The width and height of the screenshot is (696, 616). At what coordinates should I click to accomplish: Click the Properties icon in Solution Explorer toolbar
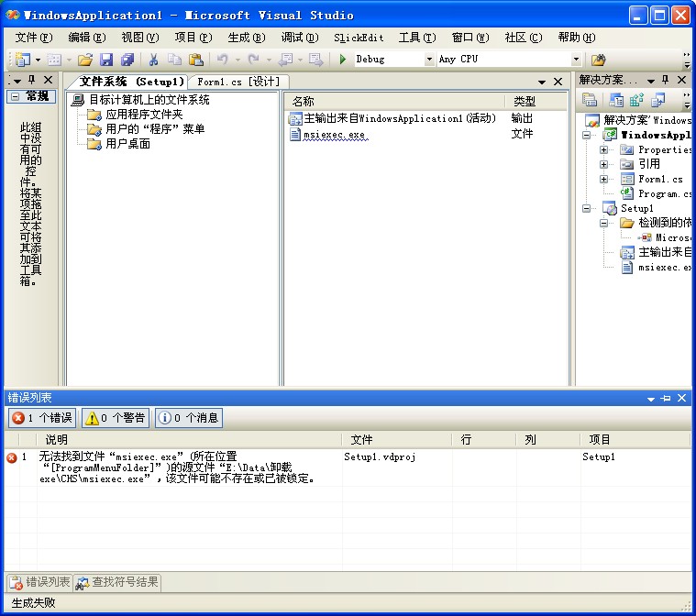pos(590,100)
